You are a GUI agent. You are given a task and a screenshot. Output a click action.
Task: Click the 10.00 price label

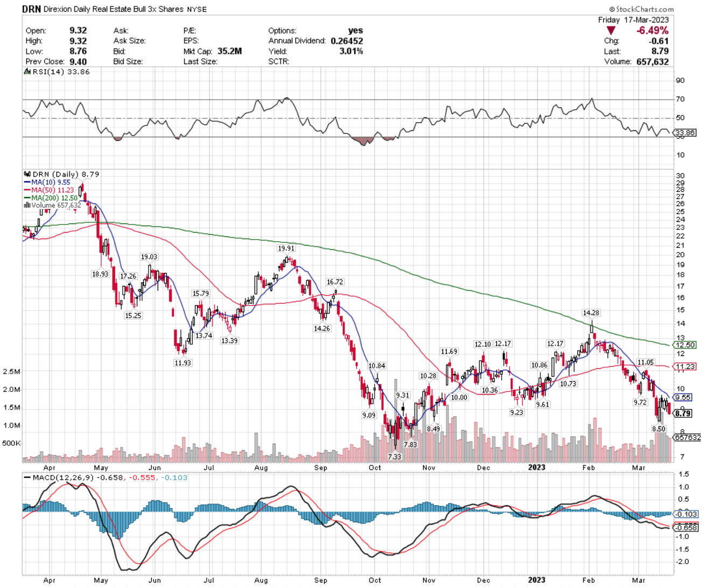click(x=459, y=397)
